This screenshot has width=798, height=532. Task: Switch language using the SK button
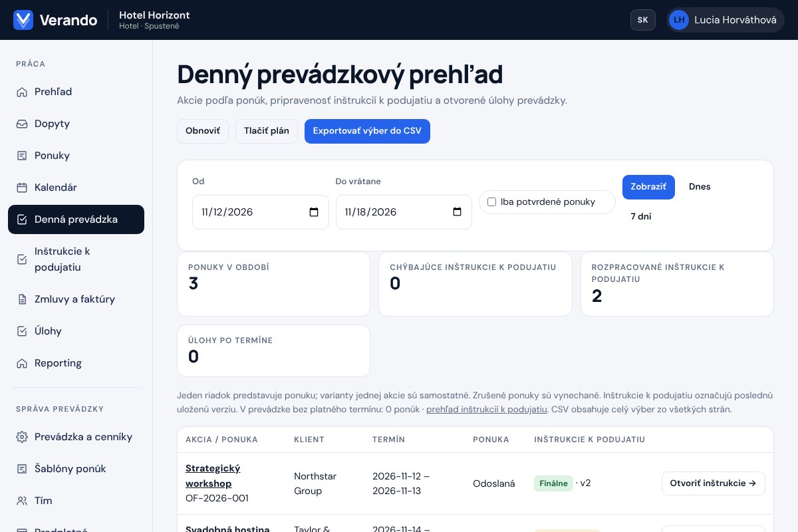643,20
